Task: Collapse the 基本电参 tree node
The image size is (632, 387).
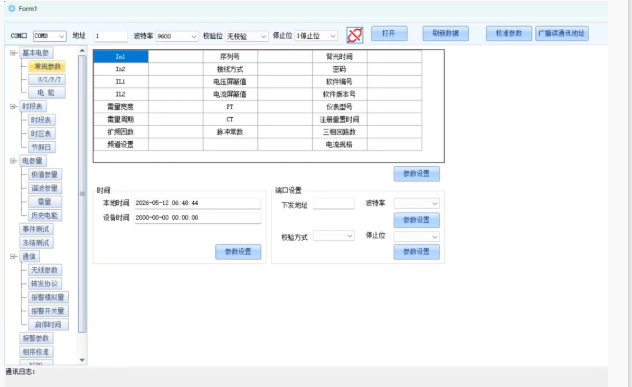Action: coord(13,53)
